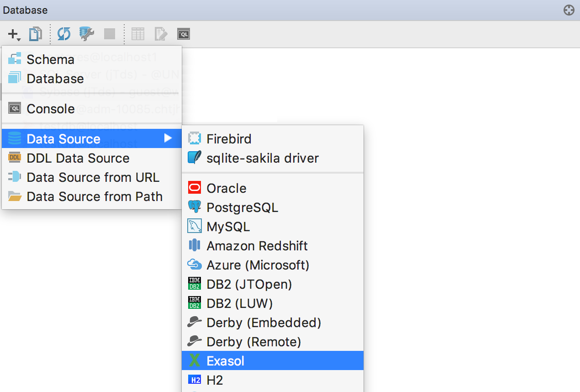Click the Edit Source pencil icon

[161, 34]
